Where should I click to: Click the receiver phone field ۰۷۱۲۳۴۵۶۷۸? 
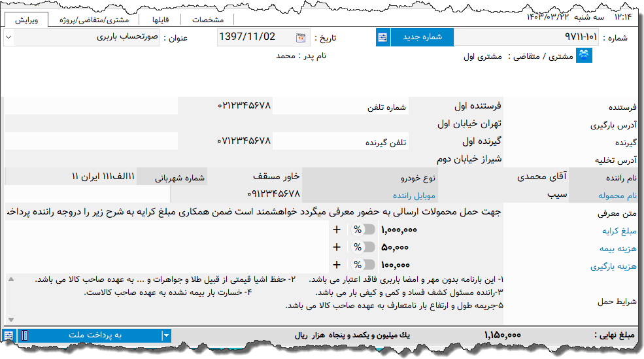click(x=225, y=141)
